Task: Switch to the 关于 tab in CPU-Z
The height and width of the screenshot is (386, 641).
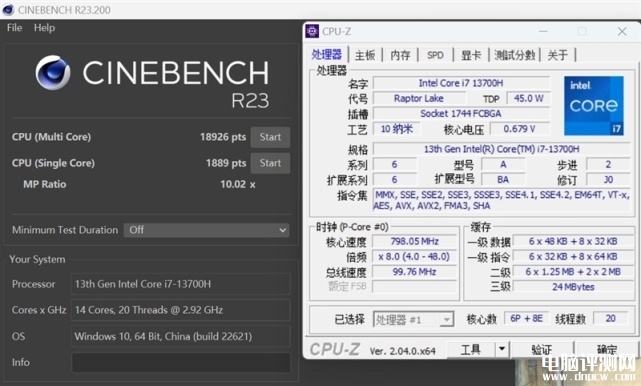Action: click(558, 55)
